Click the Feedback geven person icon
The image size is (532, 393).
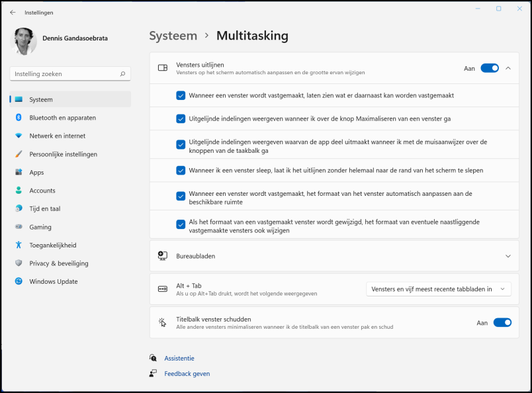153,373
